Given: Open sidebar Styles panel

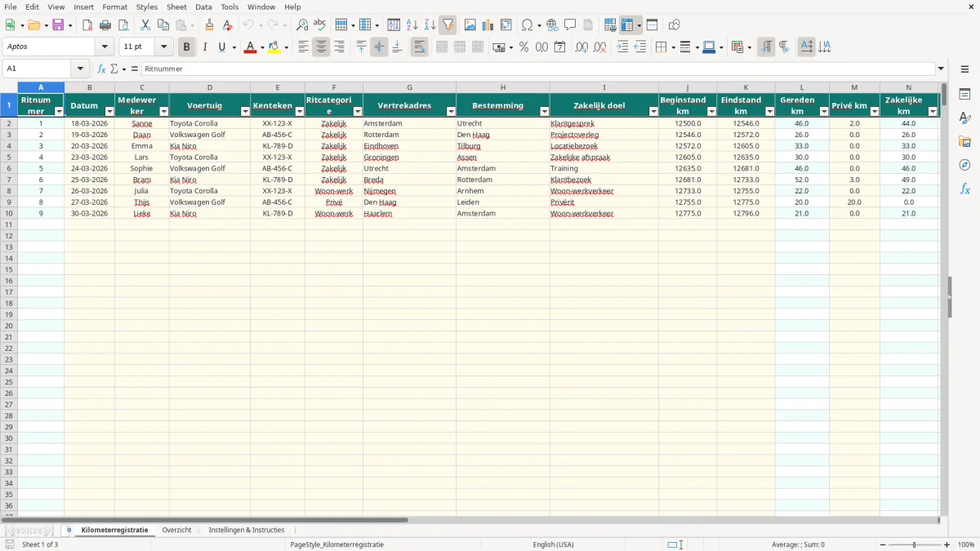Looking at the screenshot, I should point(964,118).
